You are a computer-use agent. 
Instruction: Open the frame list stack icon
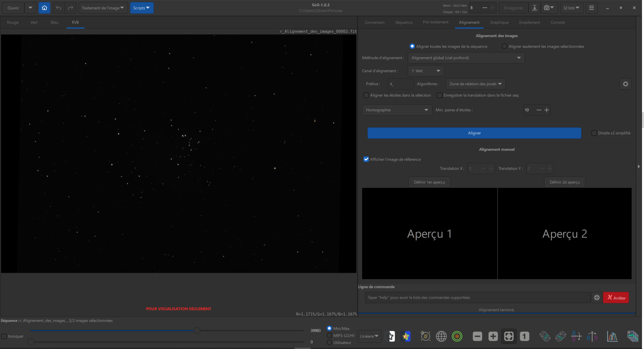(633, 336)
